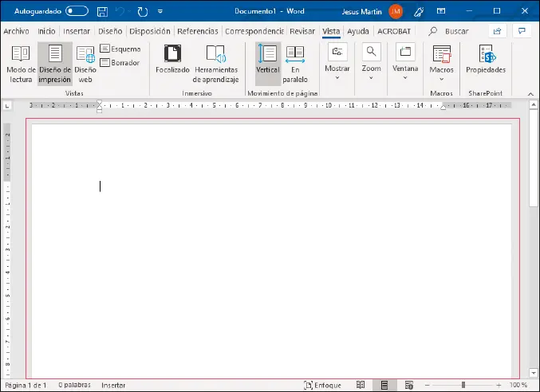The image size is (540, 392).
Task: Switch to Borrador view
Action: click(120, 63)
